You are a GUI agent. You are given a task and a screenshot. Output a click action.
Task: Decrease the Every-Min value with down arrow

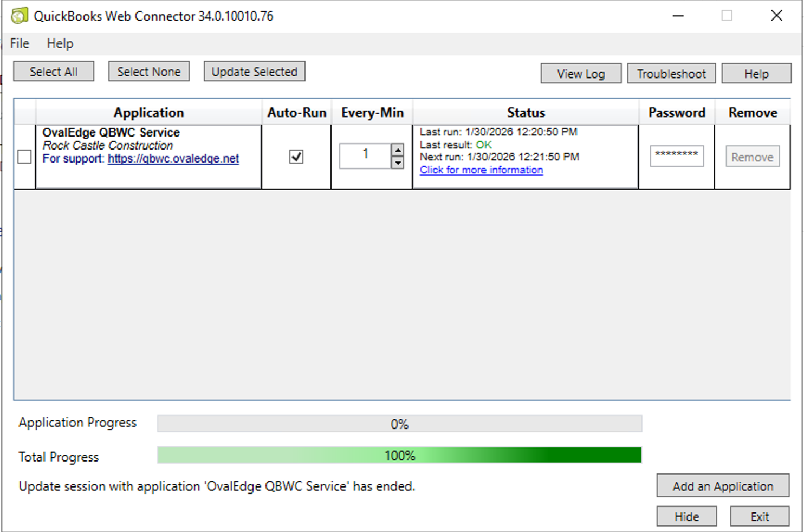(x=398, y=163)
